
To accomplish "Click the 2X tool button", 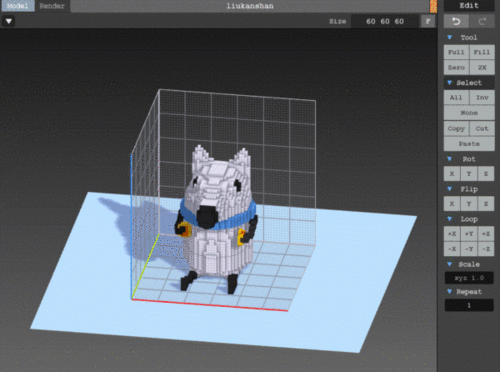I will pyautogui.click(x=482, y=67).
